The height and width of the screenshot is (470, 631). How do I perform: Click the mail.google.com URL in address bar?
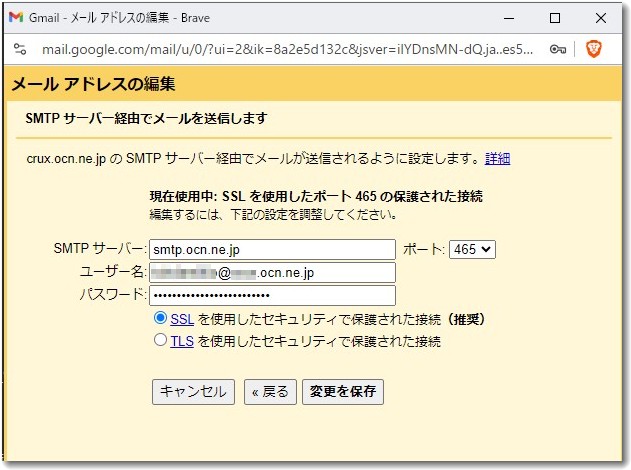coord(287,49)
